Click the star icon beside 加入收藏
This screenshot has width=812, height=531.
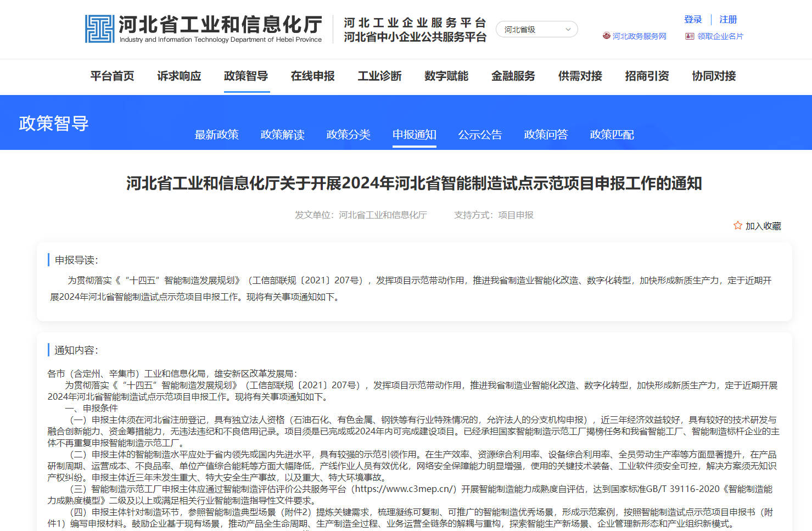point(738,225)
